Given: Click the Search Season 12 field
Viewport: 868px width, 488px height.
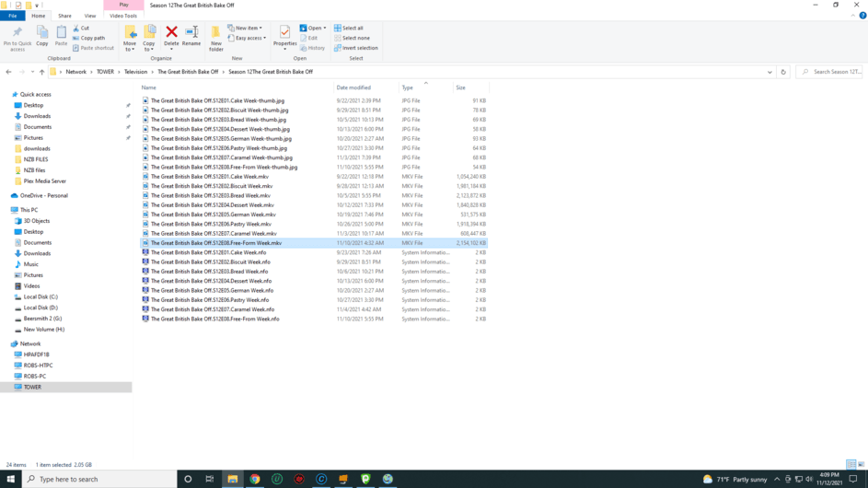Looking at the screenshot, I should [x=829, y=72].
